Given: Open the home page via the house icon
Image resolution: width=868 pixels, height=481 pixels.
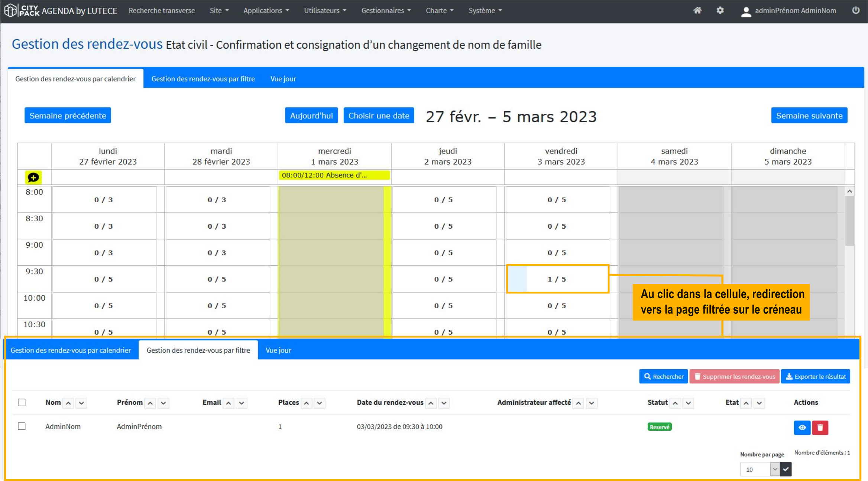Looking at the screenshot, I should click(697, 10).
